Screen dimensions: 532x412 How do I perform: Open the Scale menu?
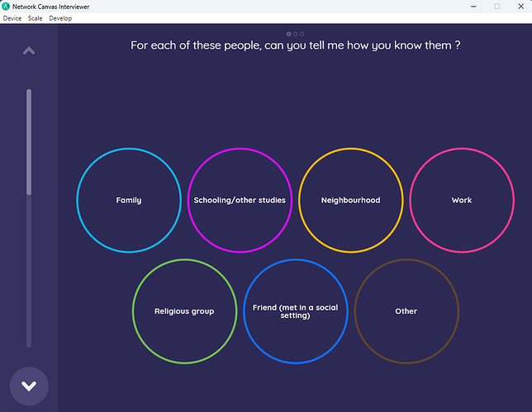pyautogui.click(x=36, y=18)
